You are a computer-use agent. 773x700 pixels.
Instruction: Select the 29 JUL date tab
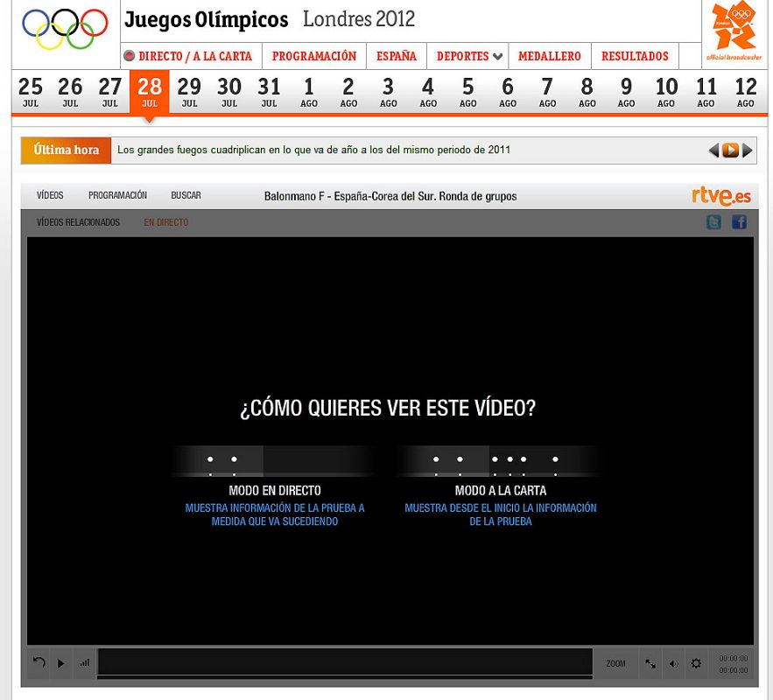[x=189, y=91]
